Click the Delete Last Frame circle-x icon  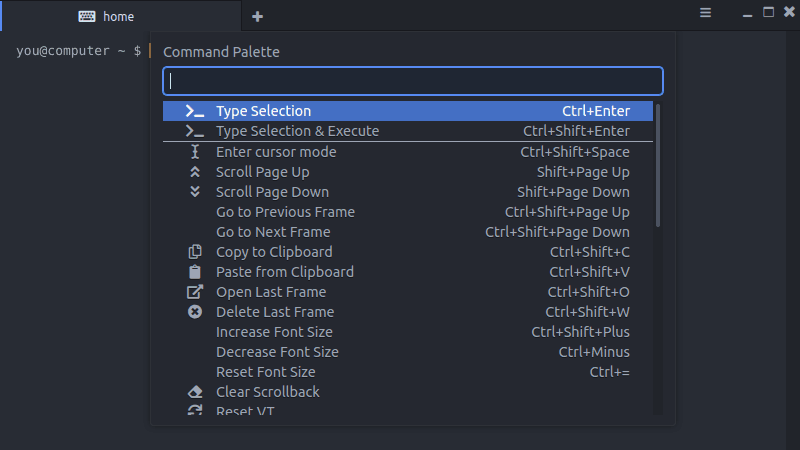point(195,312)
